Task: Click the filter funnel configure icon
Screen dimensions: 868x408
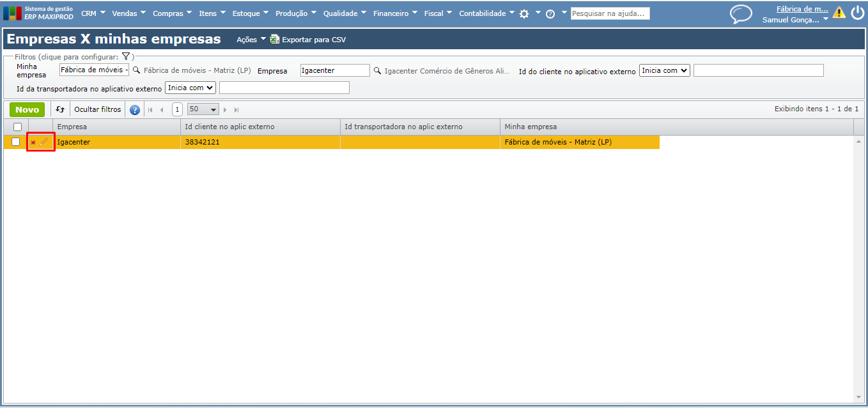Action: point(126,57)
